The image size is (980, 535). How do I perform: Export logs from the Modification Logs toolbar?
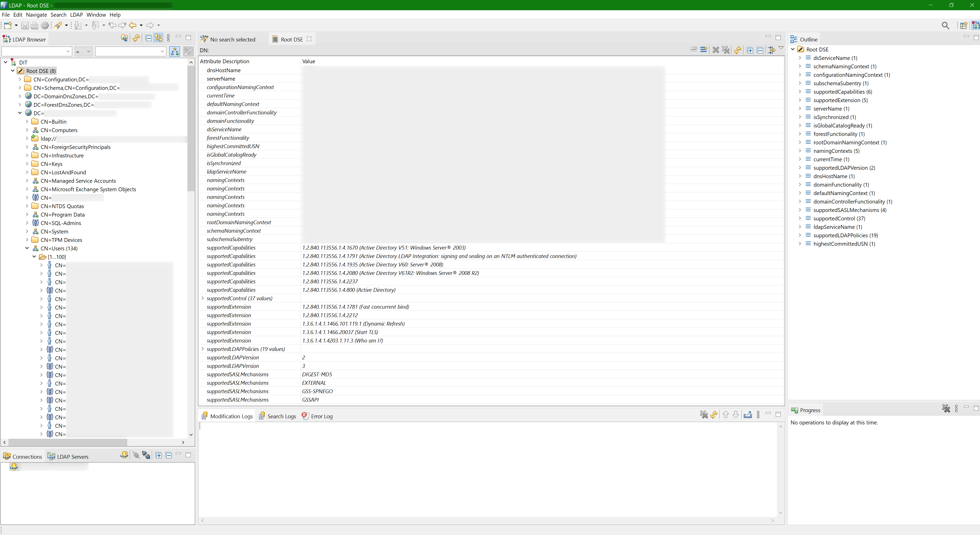click(x=748, y=415)
